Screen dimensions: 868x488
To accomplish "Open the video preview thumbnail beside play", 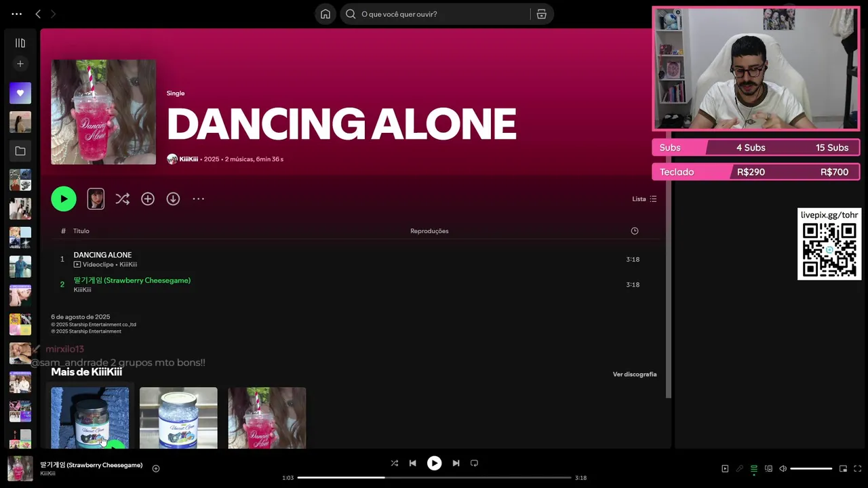I will 96,199.
